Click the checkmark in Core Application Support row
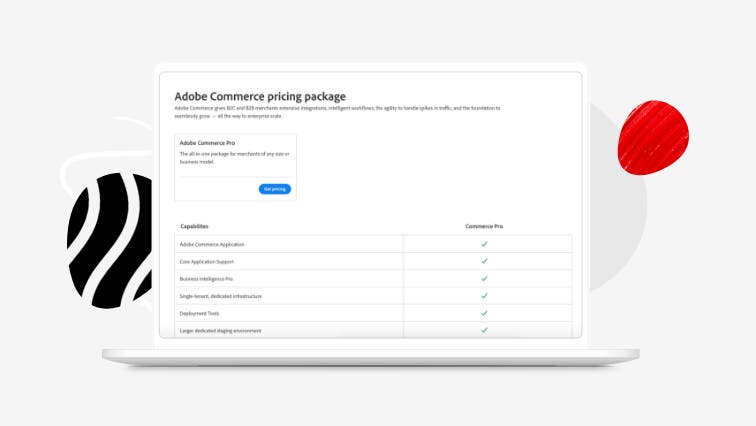This screenshot has width=756, height=426. (484, 261)
